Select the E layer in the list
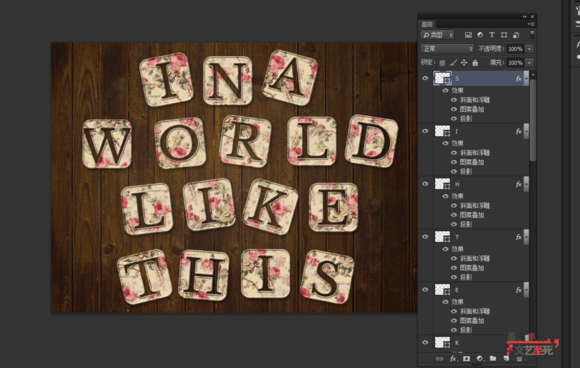 (x=474, y=290)
